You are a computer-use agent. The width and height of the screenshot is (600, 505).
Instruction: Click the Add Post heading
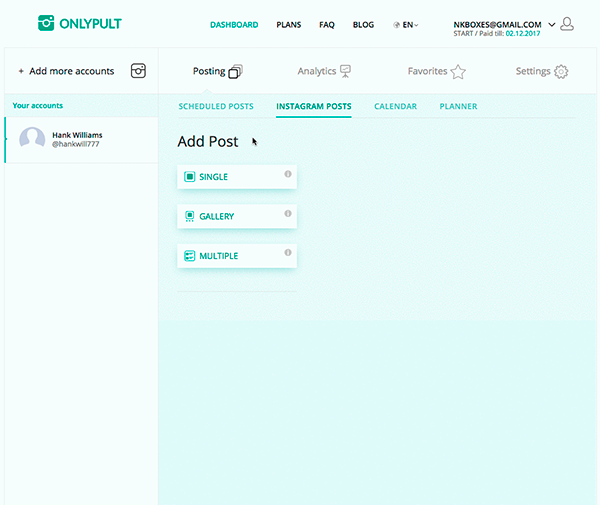click(208, 142)
